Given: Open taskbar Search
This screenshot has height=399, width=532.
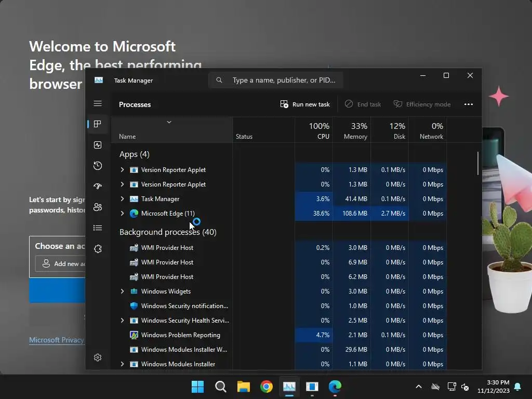Looking at the screenshot, I should (220, 387).
